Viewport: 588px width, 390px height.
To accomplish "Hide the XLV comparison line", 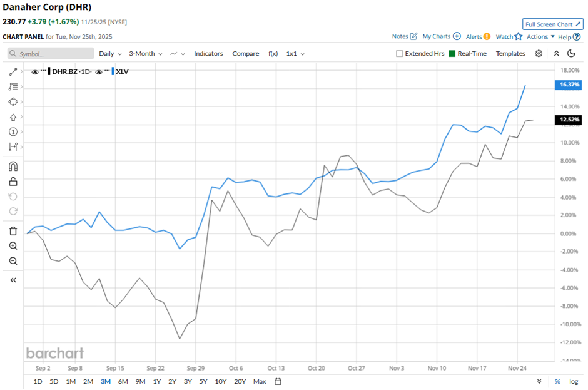I will 99,72.
